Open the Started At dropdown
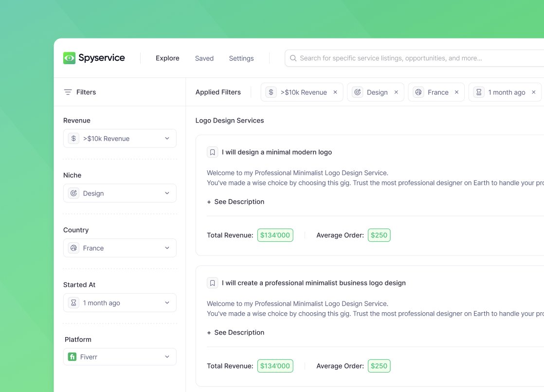This screenshot has width=544, height=392. coord(120,303)
